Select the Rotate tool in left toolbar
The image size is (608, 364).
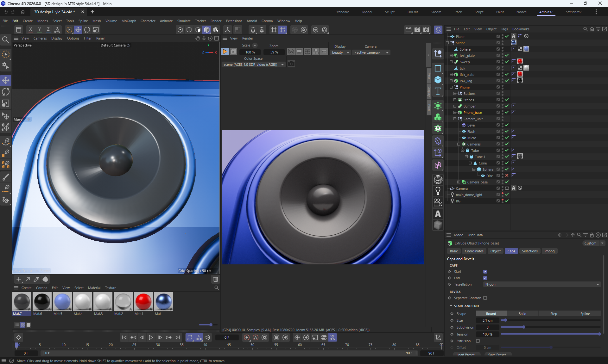6,92
